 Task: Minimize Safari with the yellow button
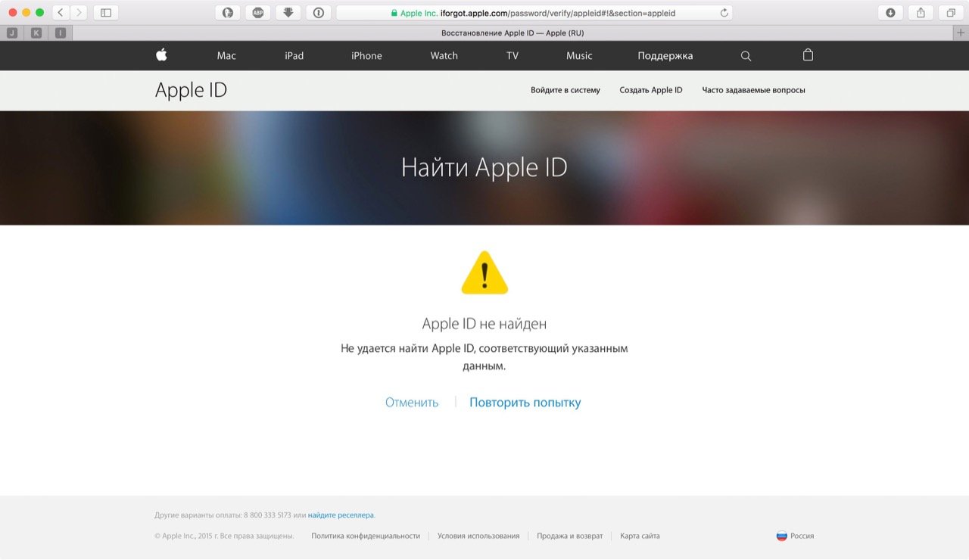(26, 13)
